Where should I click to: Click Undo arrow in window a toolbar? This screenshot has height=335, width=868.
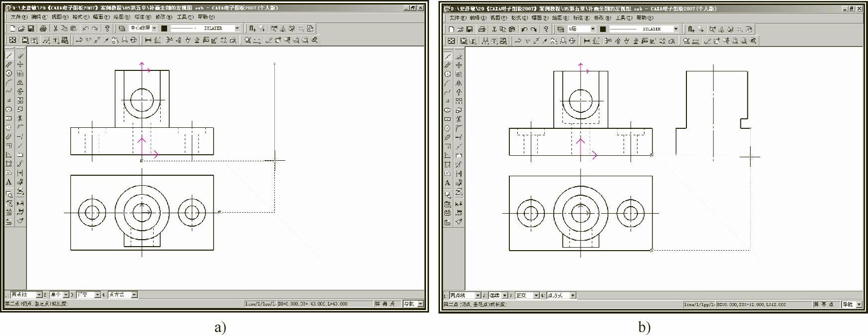[85, 28]
